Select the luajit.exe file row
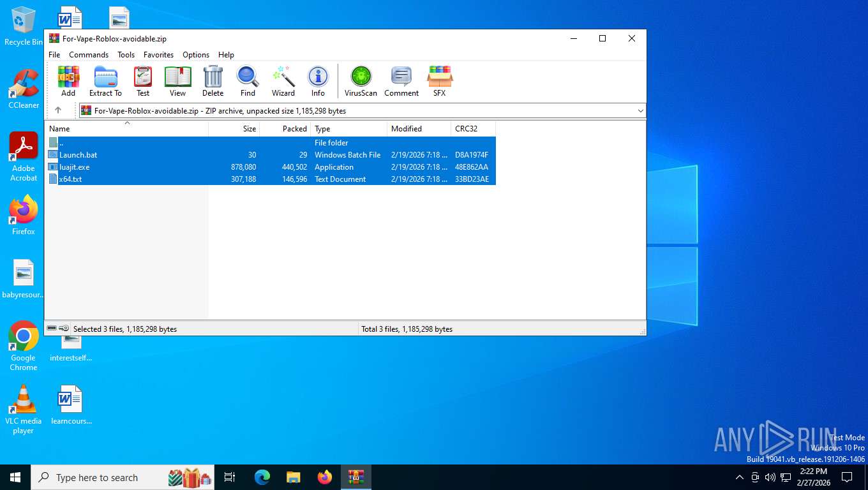Image resolution: width=868 pixels, height=490 pixels. coord(271,167)
